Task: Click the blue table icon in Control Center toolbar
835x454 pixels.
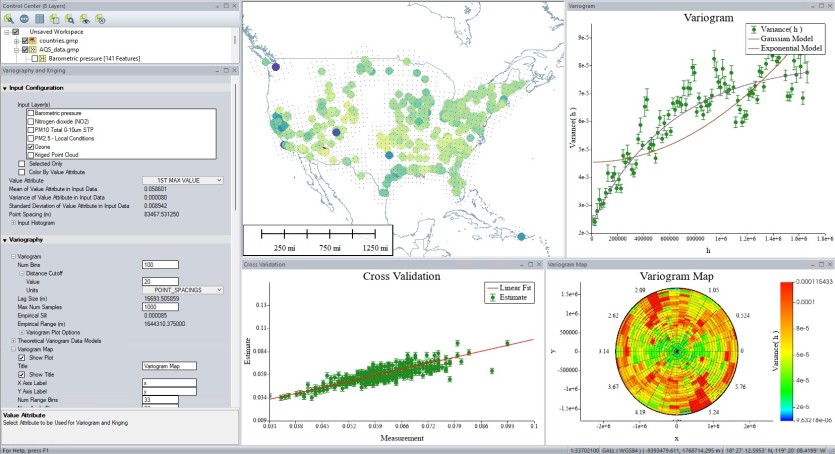Action: (39, 18)
